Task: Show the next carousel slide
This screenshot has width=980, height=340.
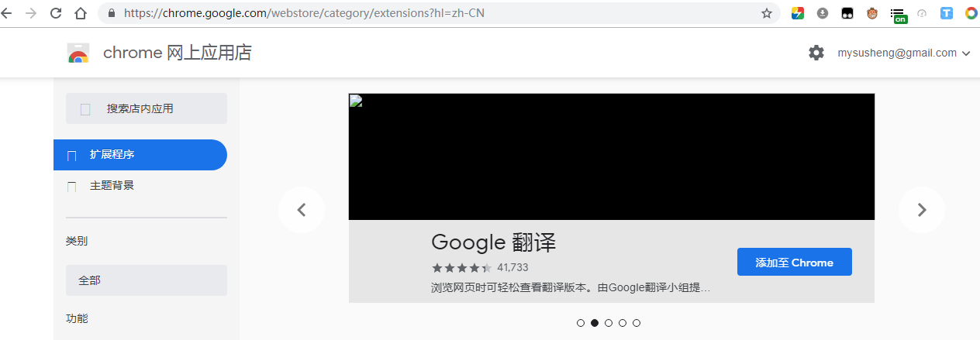Action: [x=922, y=210]
